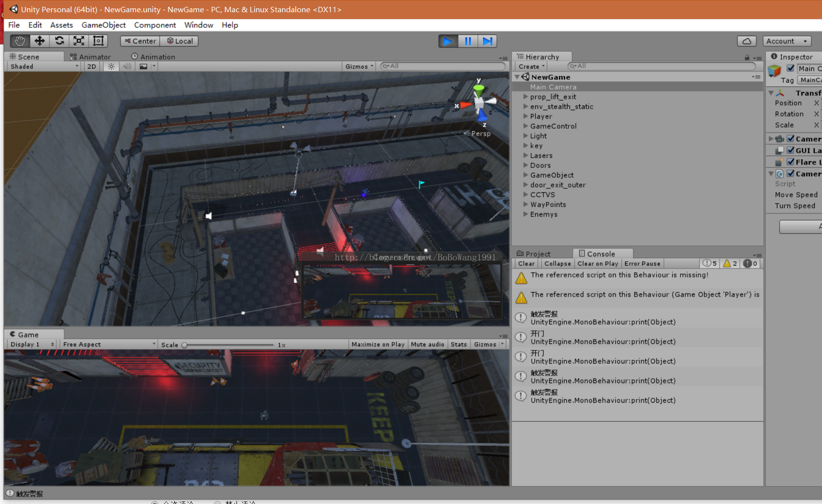
Task: Switch to the Animator tab
Action: click(91, 57)
